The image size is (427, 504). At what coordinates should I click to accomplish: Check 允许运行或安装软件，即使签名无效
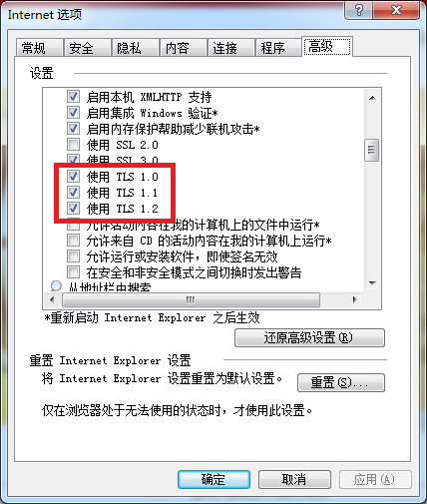pyautogui.click(x=73, y=256)
